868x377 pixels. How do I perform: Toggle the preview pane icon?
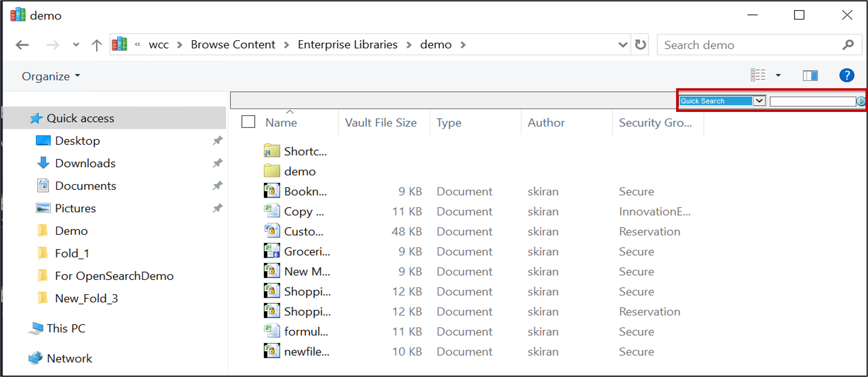pos(810,76)
